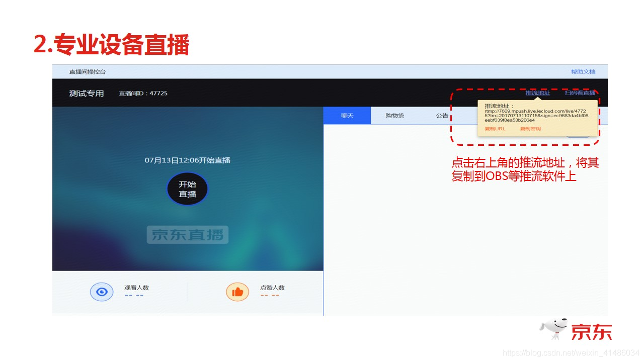Click the 07月13日12:06开始直播 text
This screenshot has width=644, height=362.
pyautogui.click(x=188, y=160)
